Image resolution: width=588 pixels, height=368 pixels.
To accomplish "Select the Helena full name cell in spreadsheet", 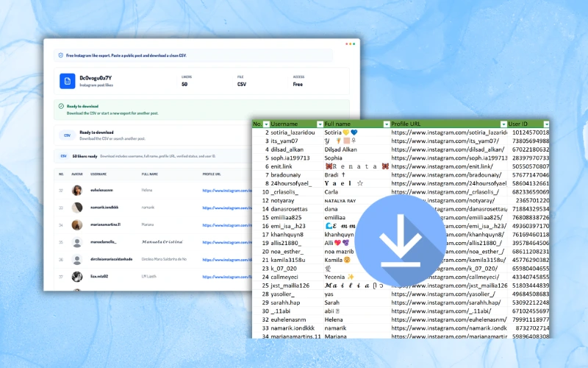I will [x=356, y=319].
